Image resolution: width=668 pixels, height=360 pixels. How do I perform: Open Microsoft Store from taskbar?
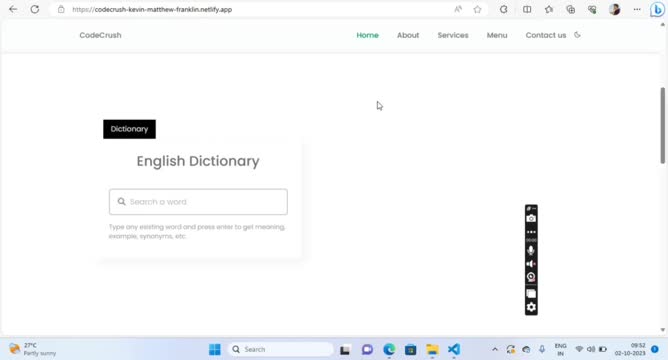tap(411, 350)
